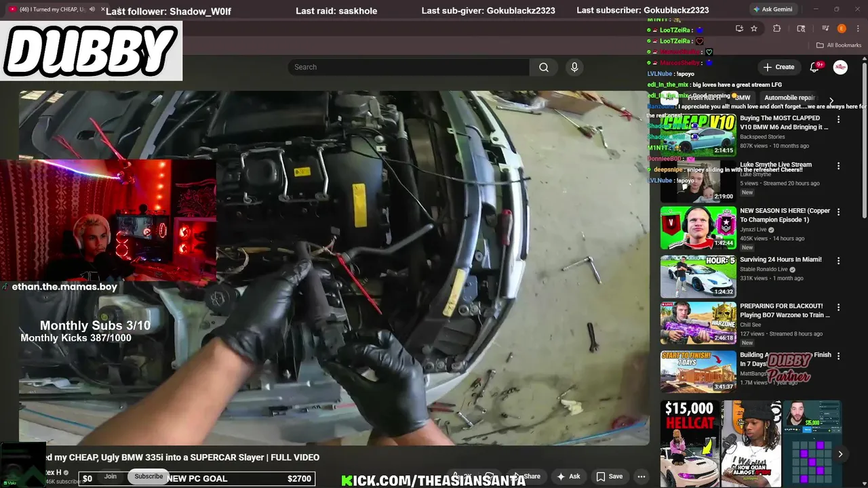868x488 pixels.
Task: Open options for Luke Smythe Live Stream
Action: [x=838, y=165]
